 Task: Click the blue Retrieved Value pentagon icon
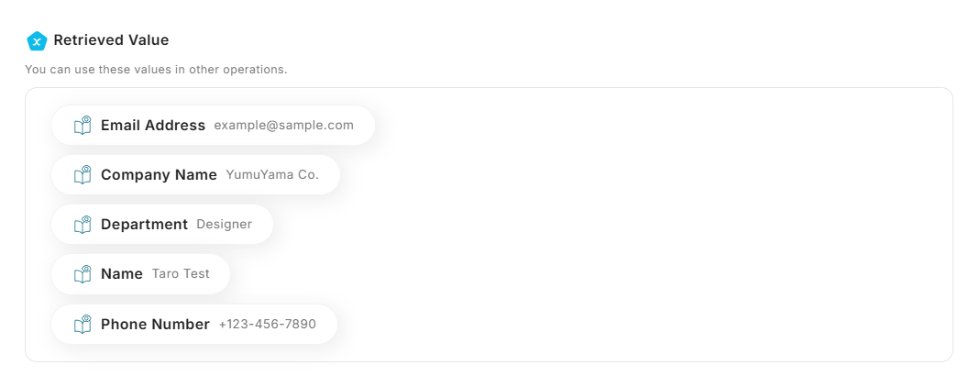click(x=37, y=41)
